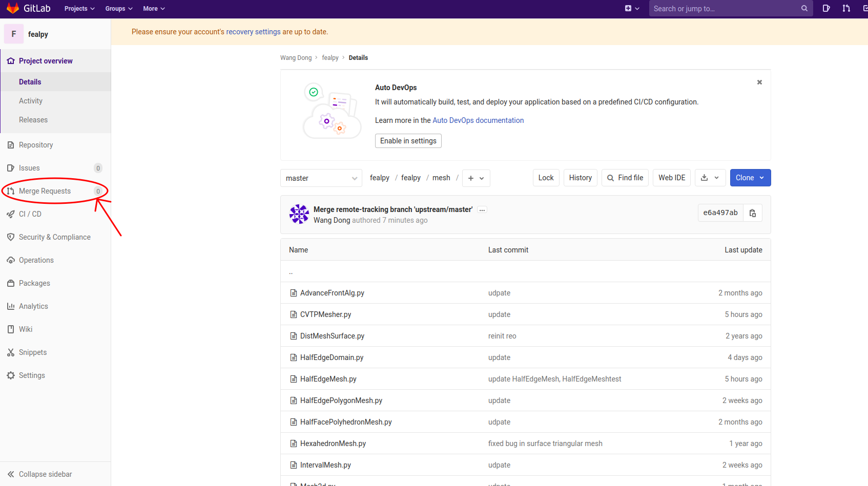Click the Find file button
This screenshot has height=486, width=868.
coord(625,178)
